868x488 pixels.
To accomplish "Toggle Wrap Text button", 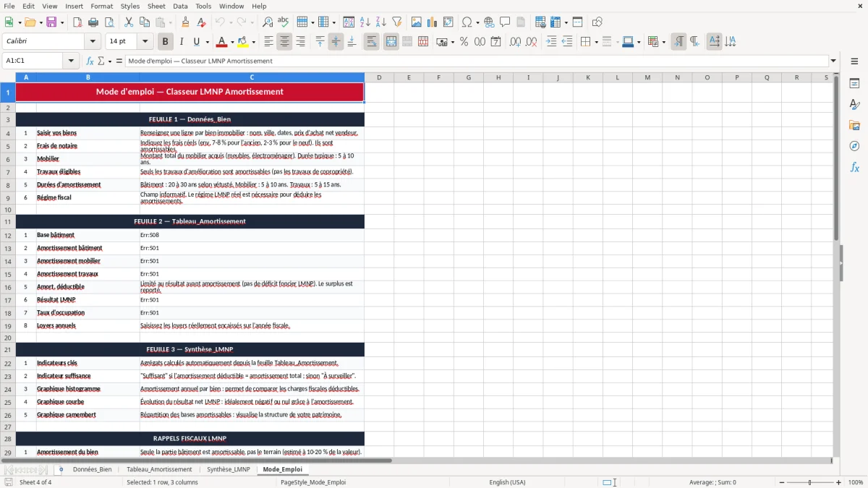I will tap(372, 42).
